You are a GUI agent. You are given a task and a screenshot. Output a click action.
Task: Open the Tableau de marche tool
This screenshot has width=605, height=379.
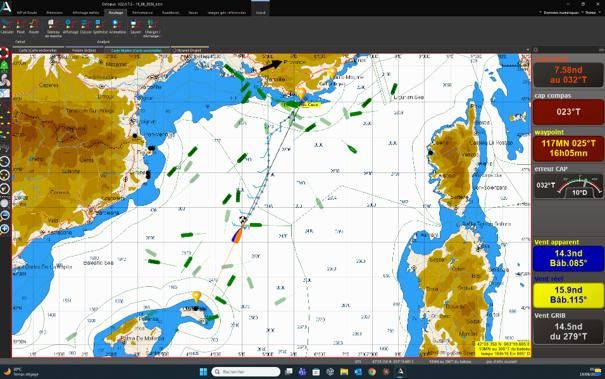(x=52, y=28)
